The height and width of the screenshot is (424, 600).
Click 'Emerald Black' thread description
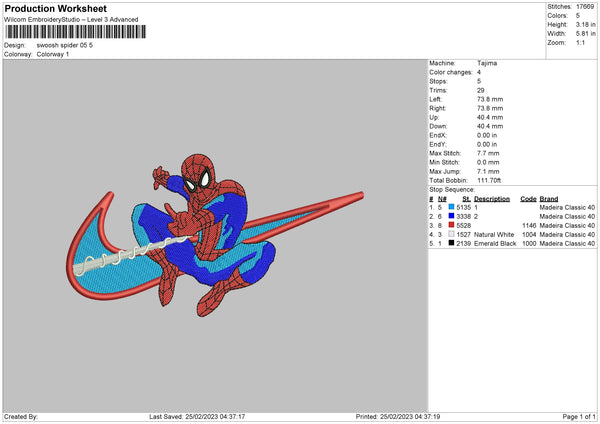pyautogui.click(x=495, y=243)
